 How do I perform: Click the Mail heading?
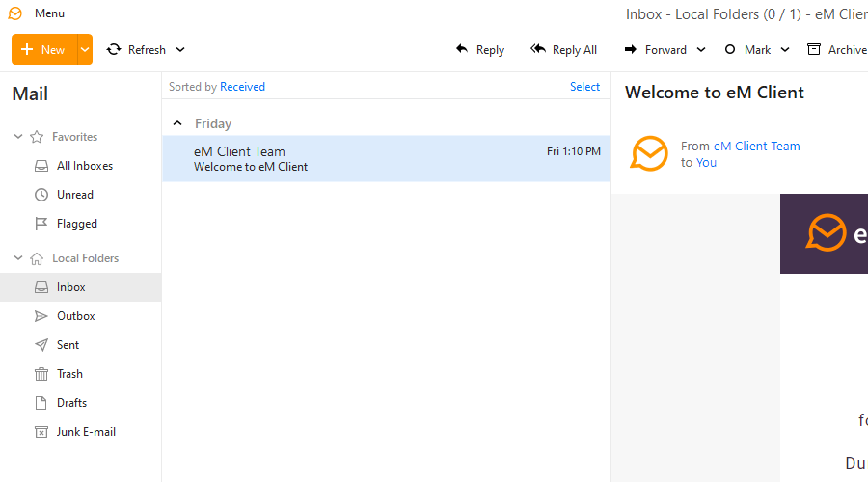[31, 94]
